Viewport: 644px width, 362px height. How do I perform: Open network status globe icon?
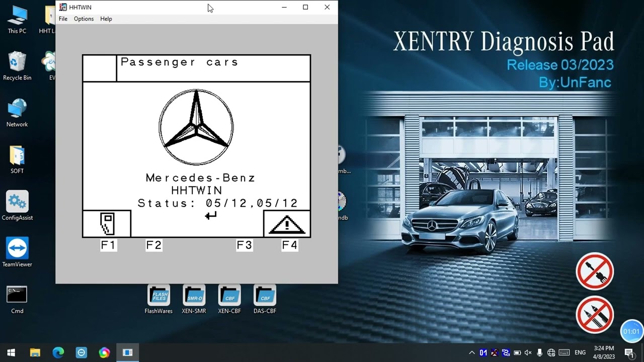[x=551, y=352]
